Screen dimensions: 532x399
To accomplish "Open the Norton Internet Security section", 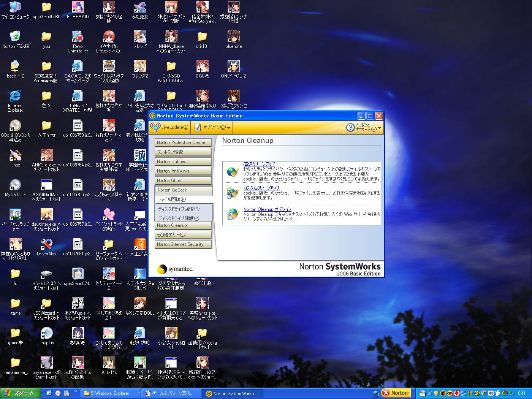I will 183,244.
